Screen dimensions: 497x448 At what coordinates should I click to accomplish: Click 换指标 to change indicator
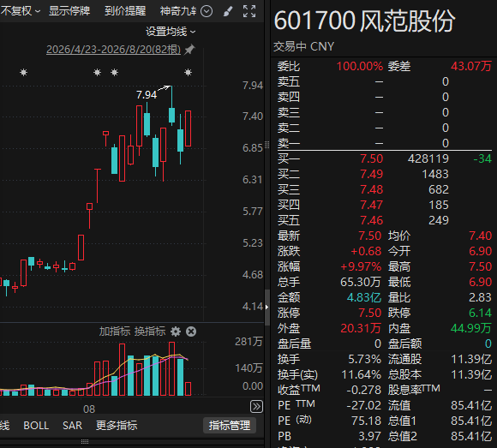click(x=150, y=332)
